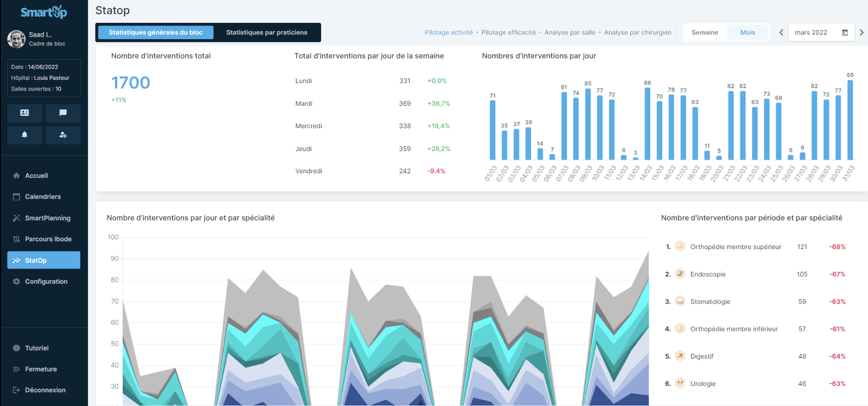This screenshot has height=406, width=868.
Task: Open Pilotage efficacité view
Action: click(508, 33)
